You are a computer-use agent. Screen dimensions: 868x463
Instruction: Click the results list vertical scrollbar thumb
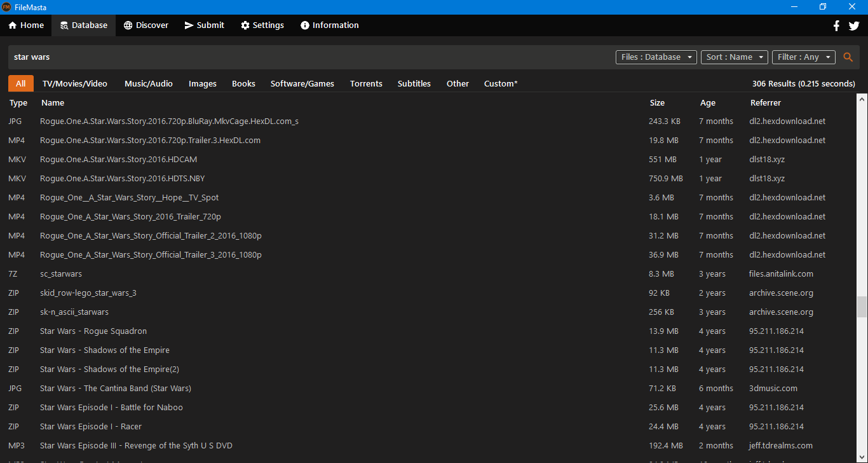click(862, 307)
